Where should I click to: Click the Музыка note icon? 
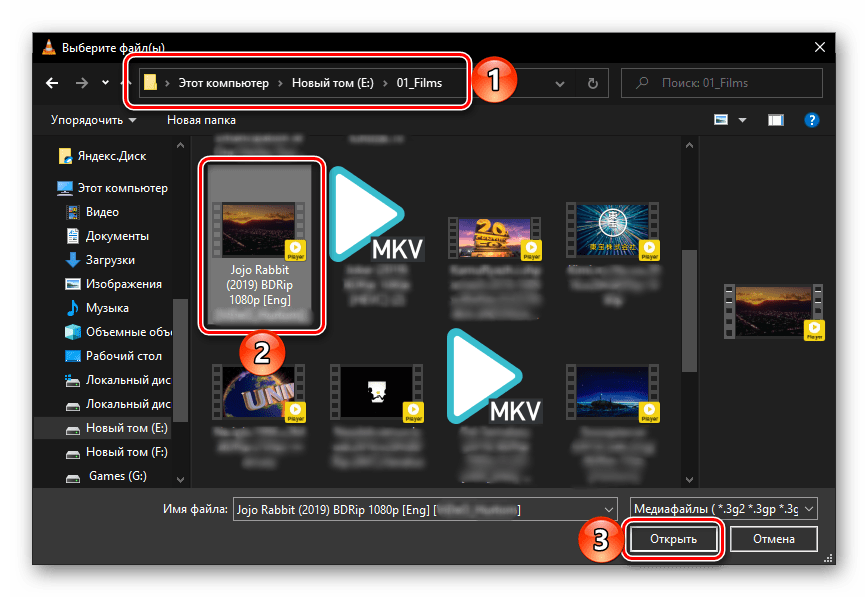(x=73, y=308)
